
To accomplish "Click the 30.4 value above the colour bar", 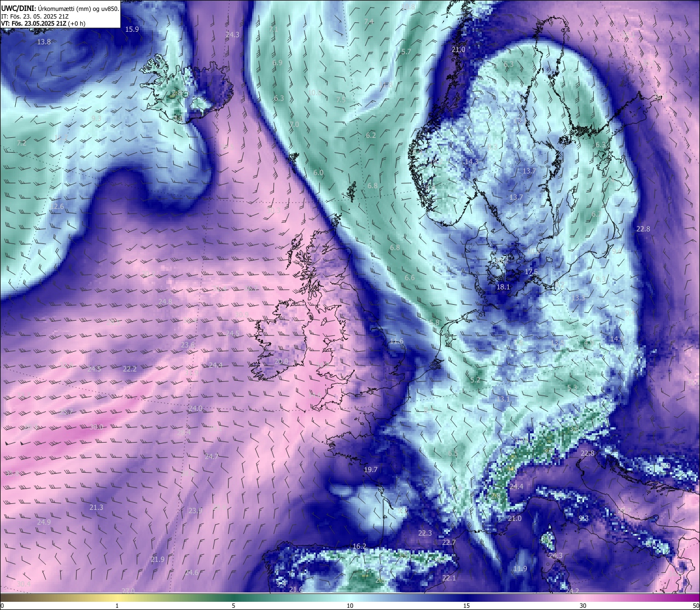I will 24,584.
